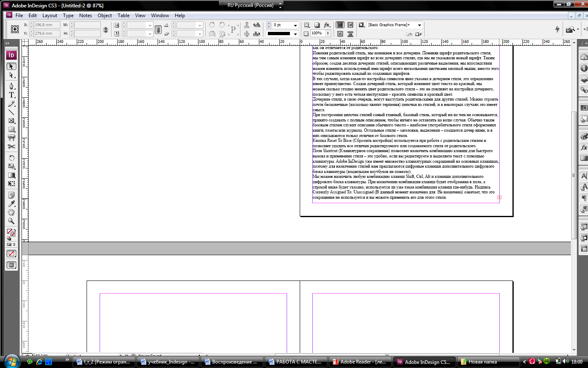Select the Scissors tool
The image size is (588, 368).
pos(11,146)
